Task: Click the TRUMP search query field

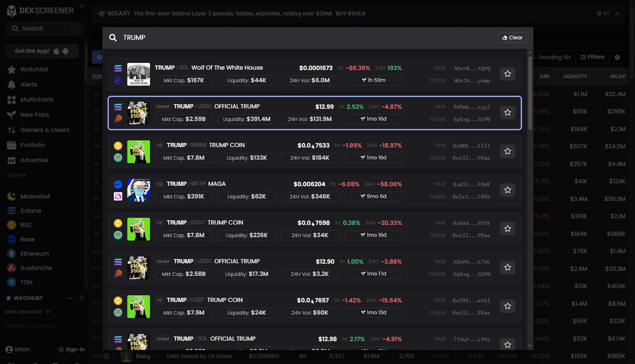Action: (306, 38)
